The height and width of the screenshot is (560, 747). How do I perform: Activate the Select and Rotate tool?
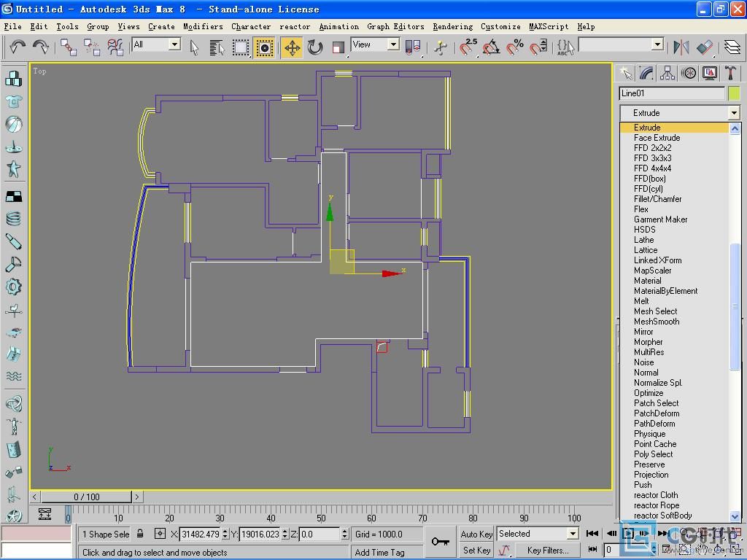pyautogui.click(x=315, y=47)
